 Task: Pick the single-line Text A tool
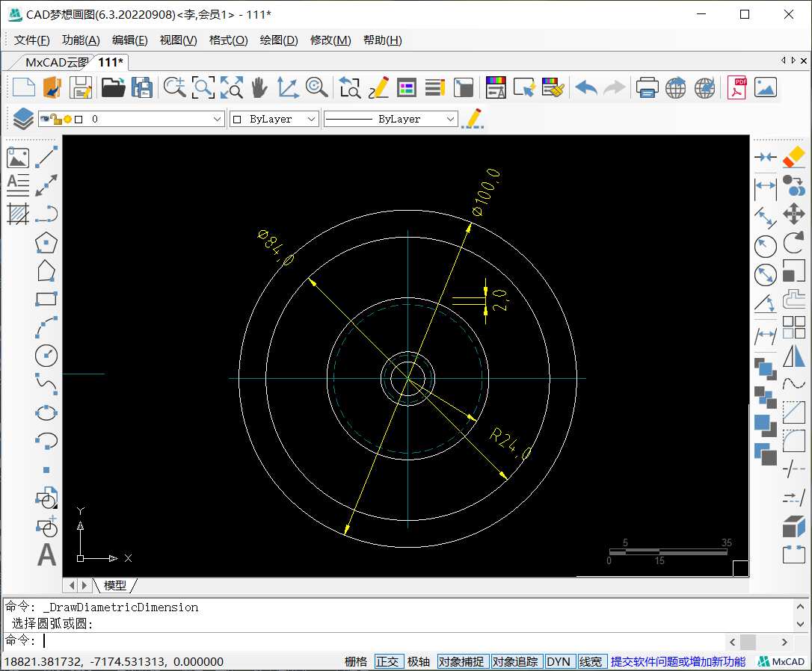pos(46,554)
